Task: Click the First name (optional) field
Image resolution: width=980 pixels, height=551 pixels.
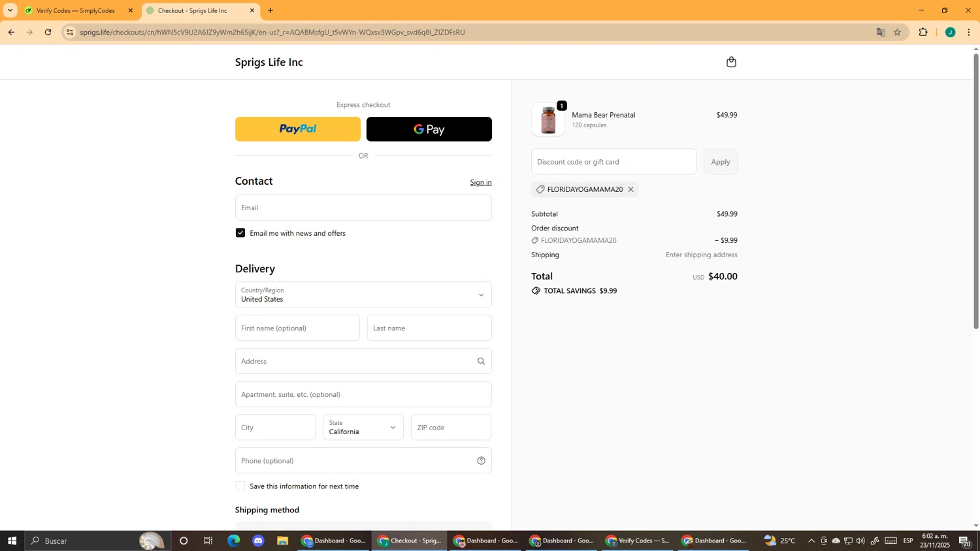Action: tap(297, 328)
